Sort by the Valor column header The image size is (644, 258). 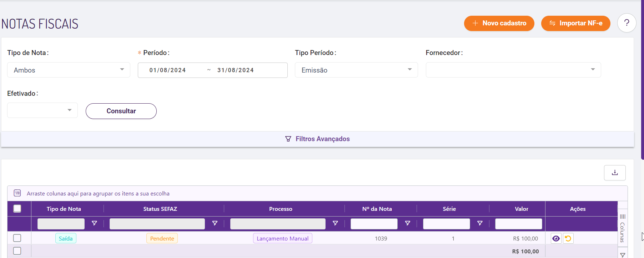[x=521, y=209]
